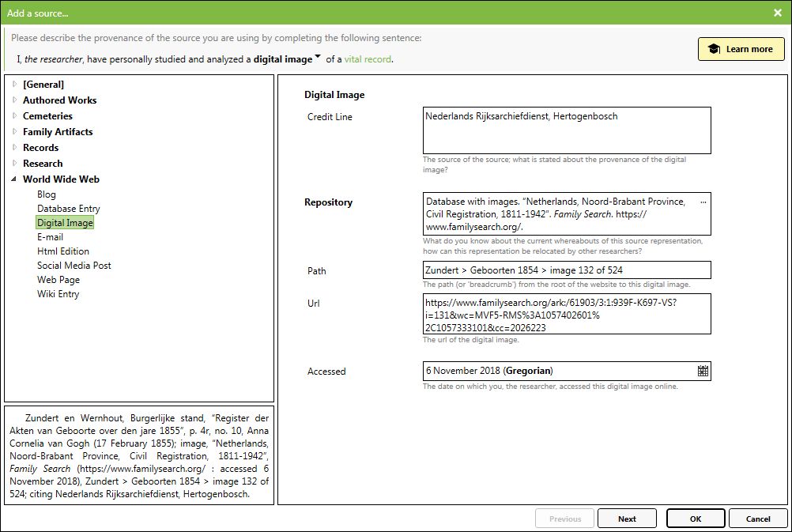The height and width of the screenshot is (532, 792).
Task: Click the Learn more button
Action: point(741,49)
